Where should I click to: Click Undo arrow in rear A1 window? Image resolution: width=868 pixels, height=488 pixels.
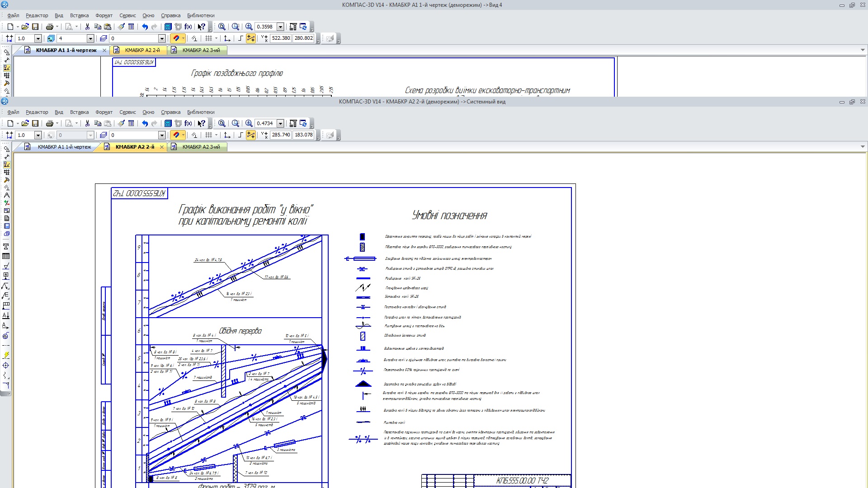tap(145, 27)
